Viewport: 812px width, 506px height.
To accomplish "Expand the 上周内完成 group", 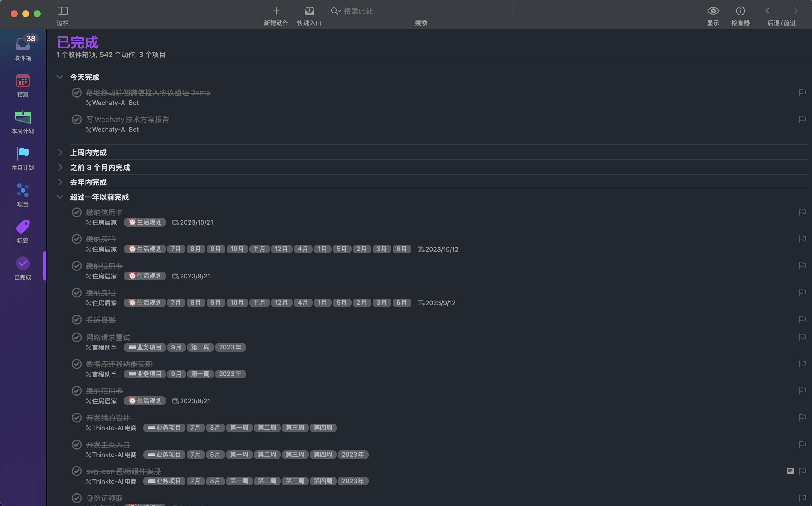I will pyautogui.click(x=60, y=153).
